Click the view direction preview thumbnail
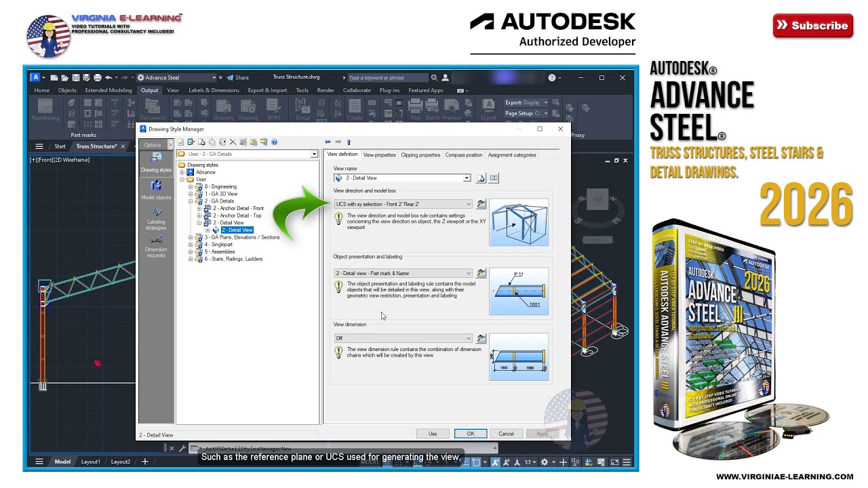 [519, 222]
